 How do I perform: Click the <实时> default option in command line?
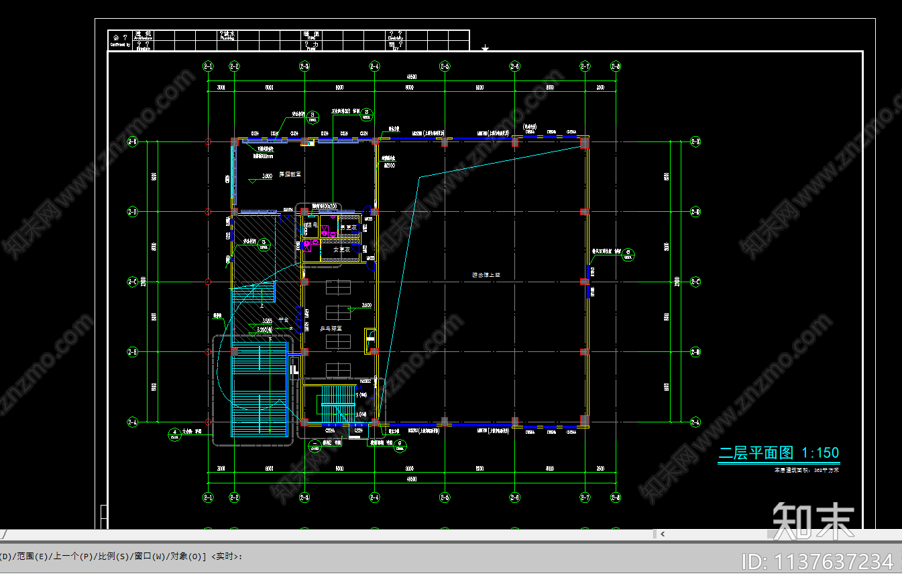coord(226,556)
